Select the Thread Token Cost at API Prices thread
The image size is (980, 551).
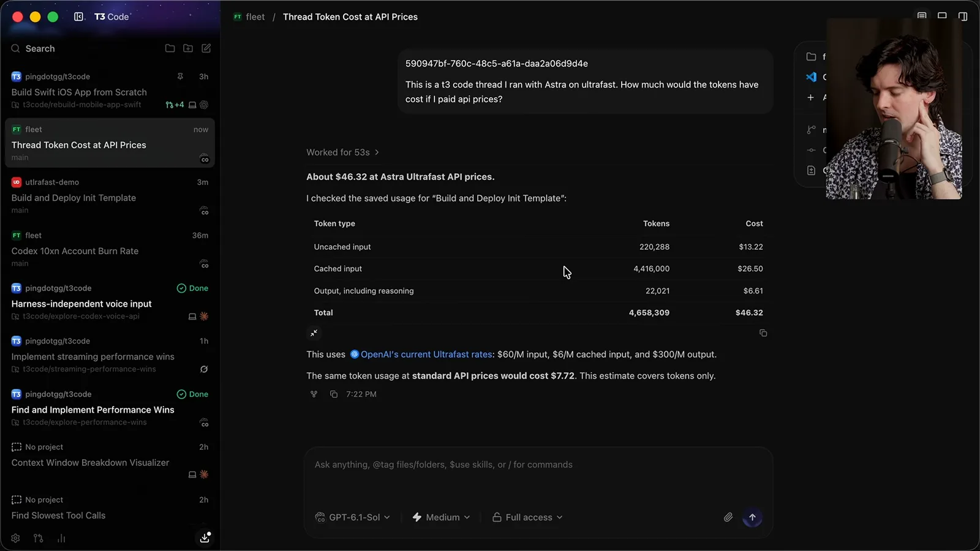(110, 143)
